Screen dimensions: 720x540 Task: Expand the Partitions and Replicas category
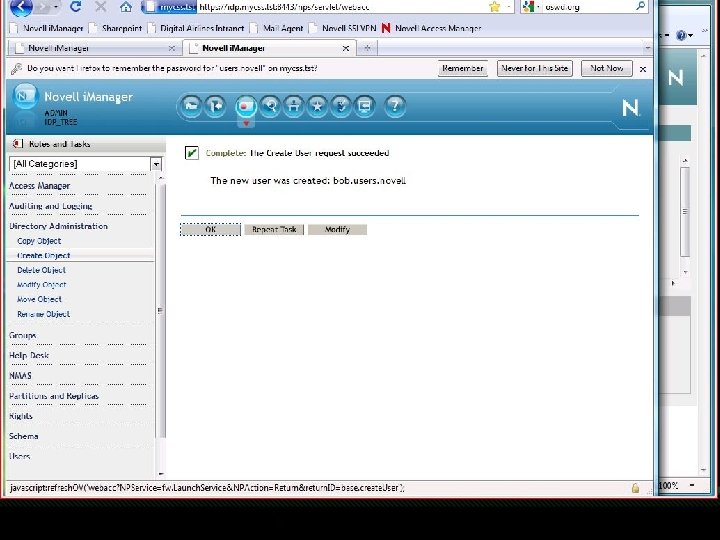[x=54, y=396]
